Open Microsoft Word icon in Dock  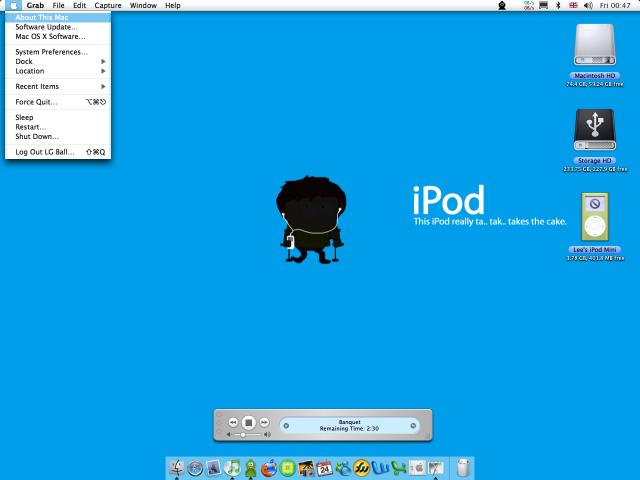(x=380, y=468)
